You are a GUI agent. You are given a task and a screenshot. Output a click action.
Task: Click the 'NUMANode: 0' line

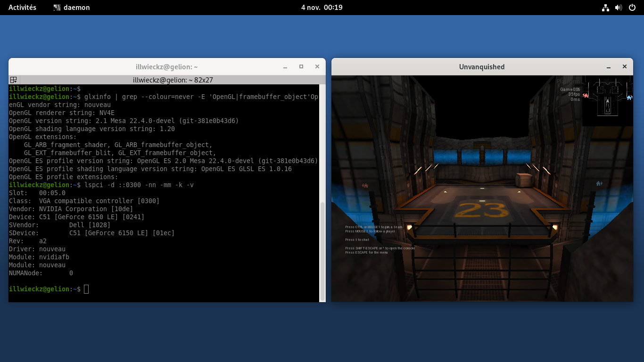[41, 273]
